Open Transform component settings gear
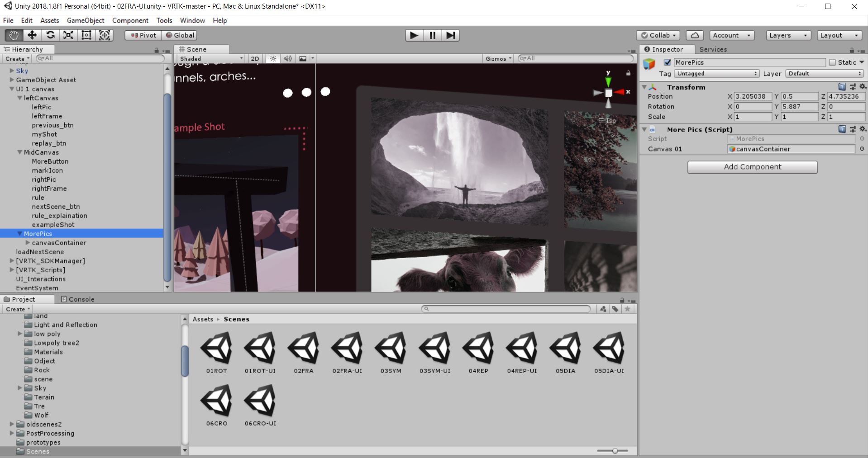868x458 pixels. pyautogui.click(x=863, y=87)
